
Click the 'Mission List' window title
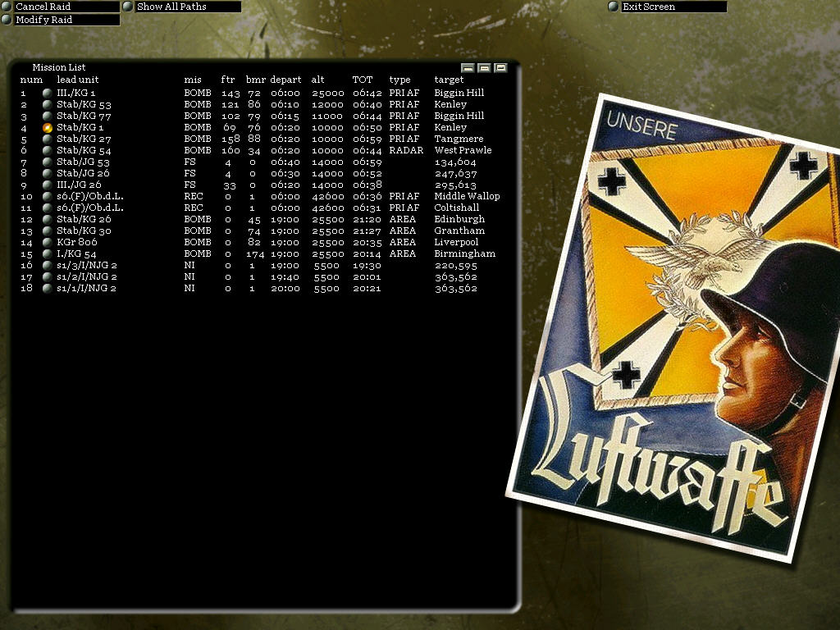(59, 67)
